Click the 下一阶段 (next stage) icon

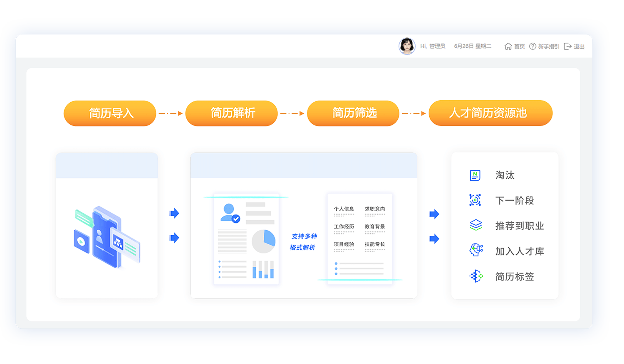pyautogui.click(x=475, y=200)
